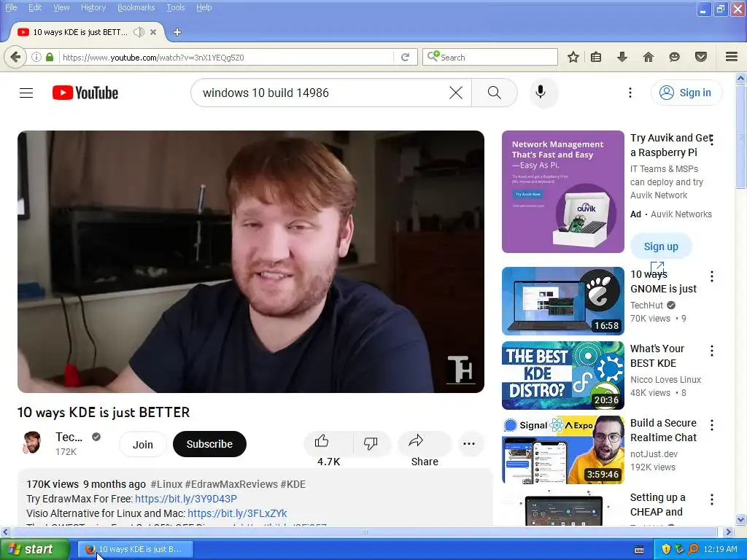Open the bit.ly/3FLxZYk link
This screenshot has width=747, height=560.
pyautogui.click(x=237, y=513)
